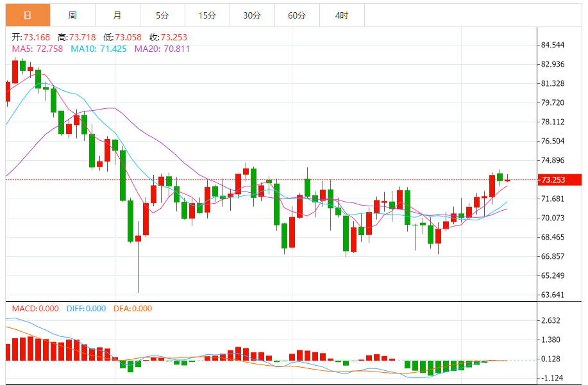Click the MA5: 72.758 indicator label
The width and height of the screenshot is (588, 385).
point(37,49)
